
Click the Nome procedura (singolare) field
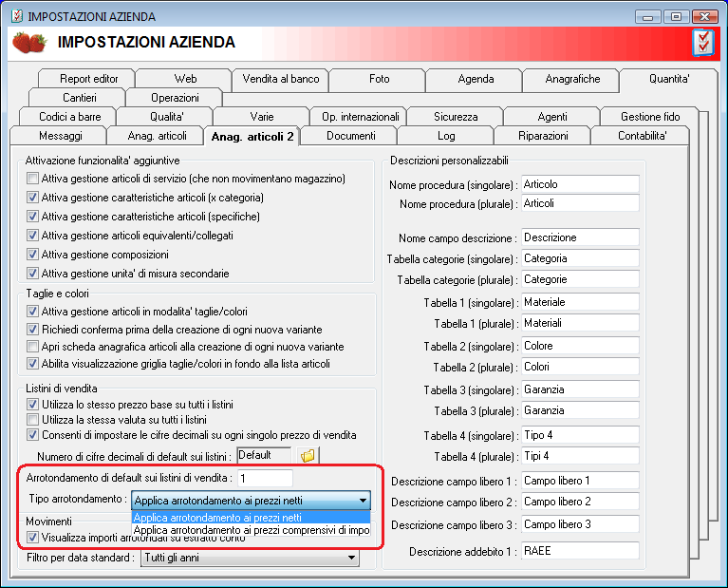tap(580, 184)
